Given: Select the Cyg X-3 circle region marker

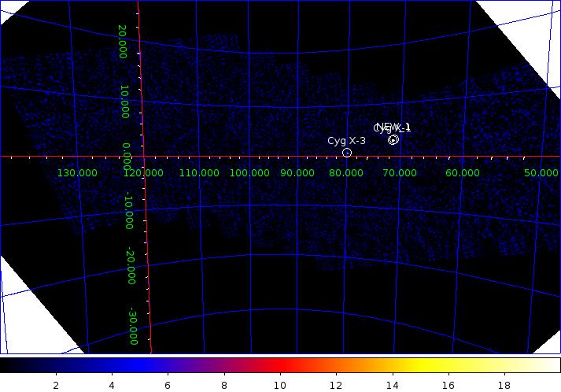Looking at the screenshot, I should tap(347, 153).
